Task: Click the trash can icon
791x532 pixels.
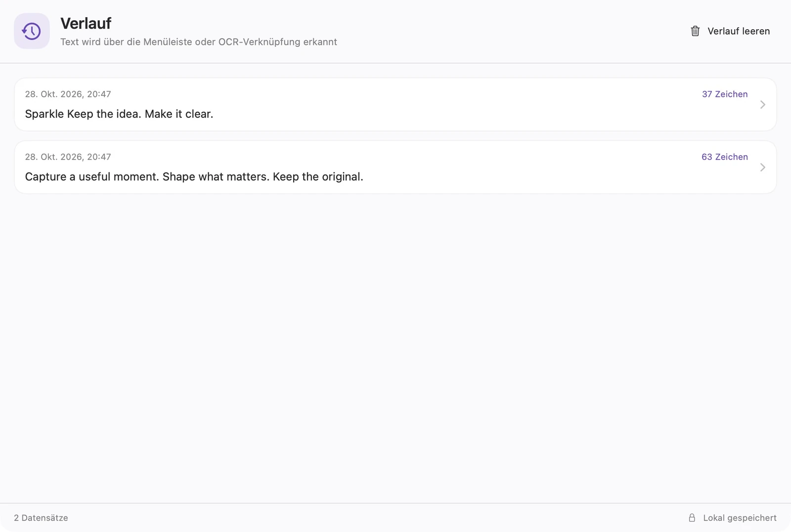Action: (x=695, y=31)
